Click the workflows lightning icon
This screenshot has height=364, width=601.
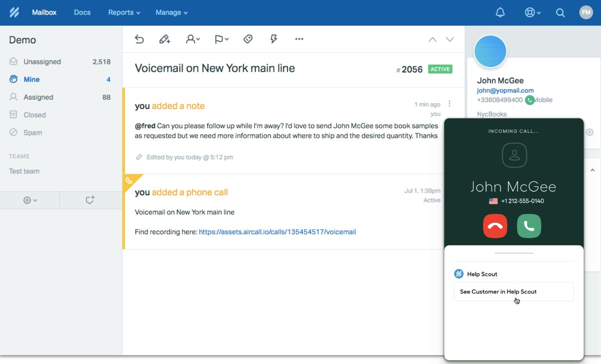[x=274, y=39]
